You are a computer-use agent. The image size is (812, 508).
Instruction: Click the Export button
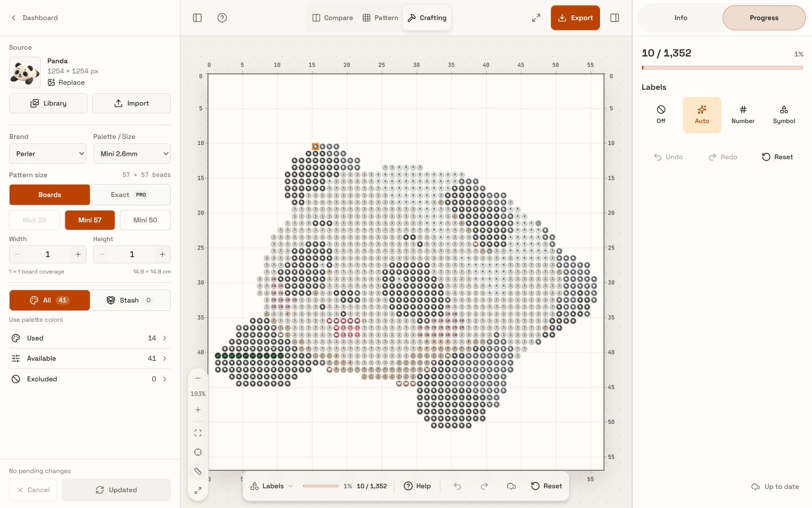point(575,18)
